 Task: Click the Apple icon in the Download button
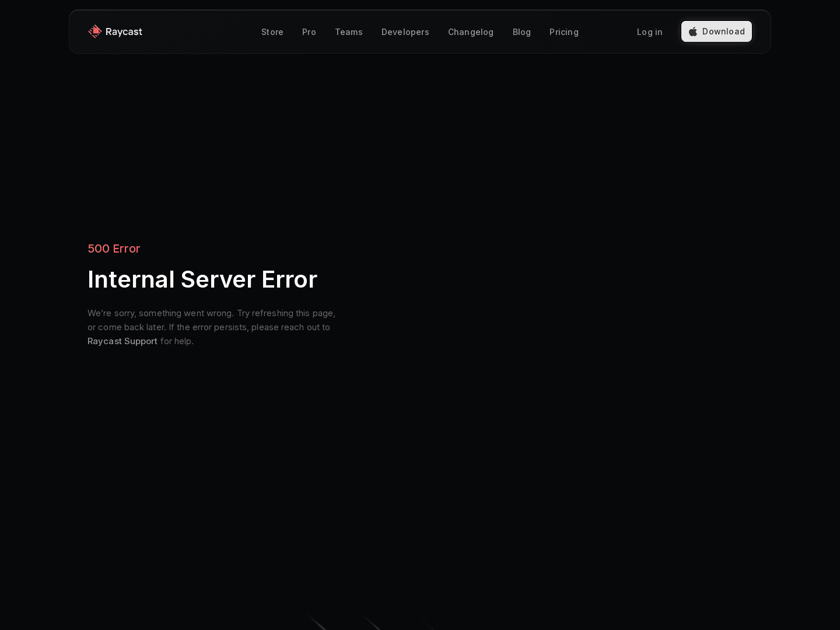693,32
